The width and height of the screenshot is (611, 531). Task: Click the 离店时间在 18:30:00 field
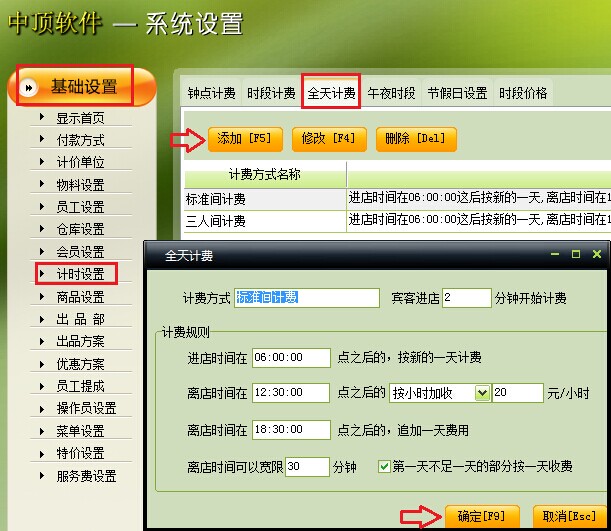click(x=291, y=430)
